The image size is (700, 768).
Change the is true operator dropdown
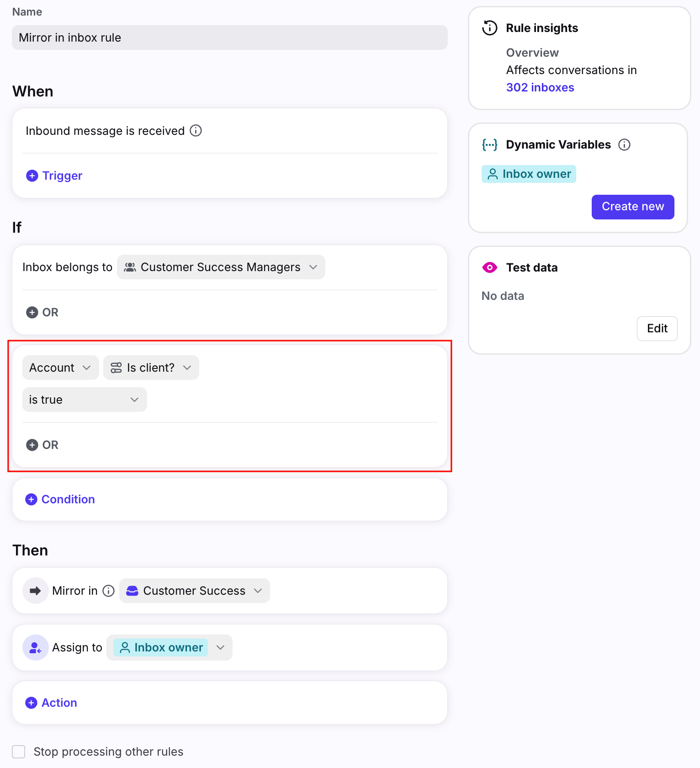[85, 400]
